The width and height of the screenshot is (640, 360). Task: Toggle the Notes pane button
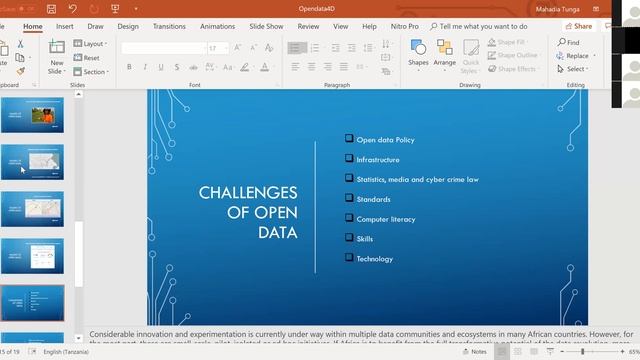(475, 351)
